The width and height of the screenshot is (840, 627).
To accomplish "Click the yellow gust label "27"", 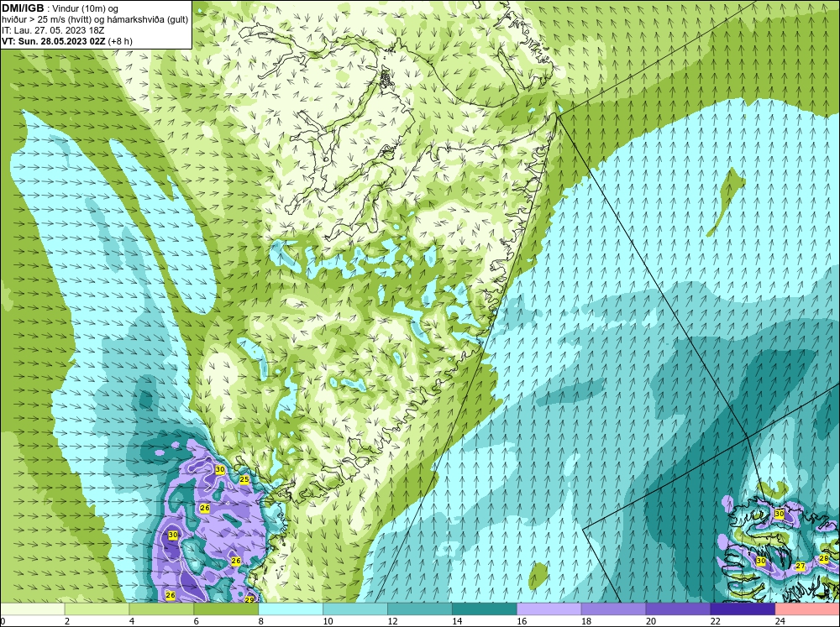I will point(801,566).
